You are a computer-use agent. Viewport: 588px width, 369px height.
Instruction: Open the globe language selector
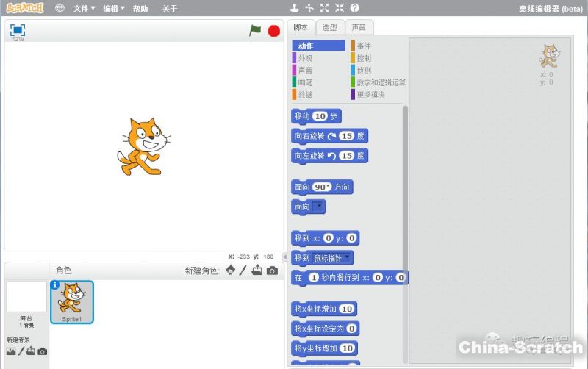[x=60, y=8]
